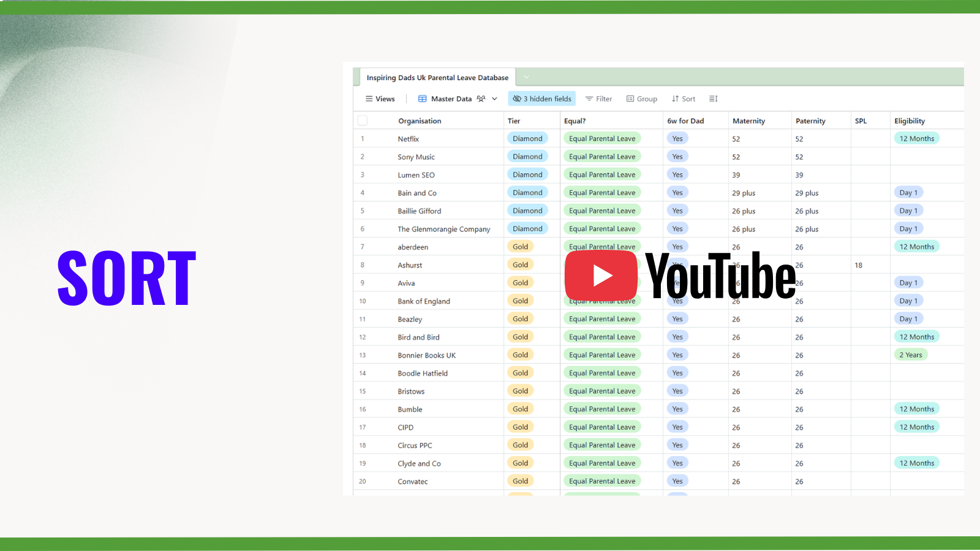Select the Ashurst organisation cell

410,266
